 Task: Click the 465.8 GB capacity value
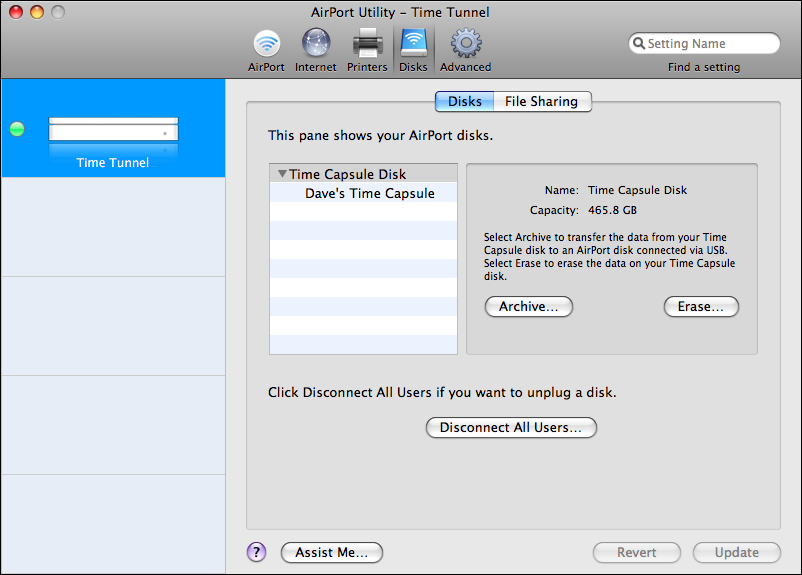tap(612, 210)
